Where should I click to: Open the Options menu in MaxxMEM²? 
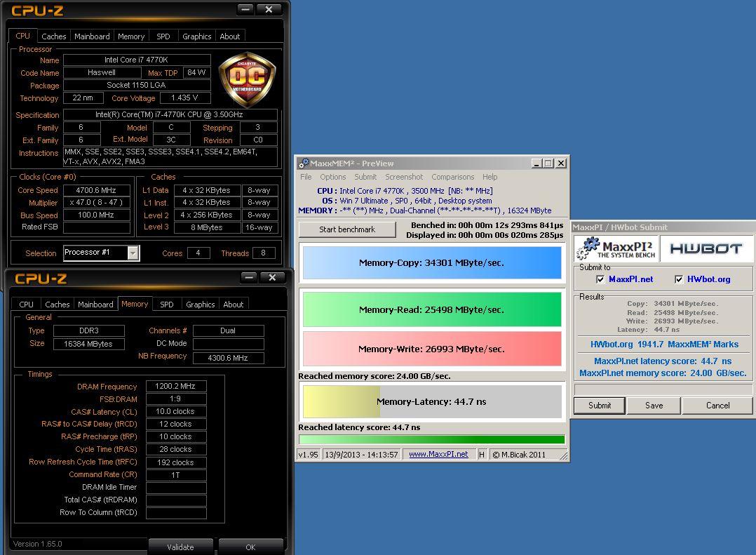point(332,177)
